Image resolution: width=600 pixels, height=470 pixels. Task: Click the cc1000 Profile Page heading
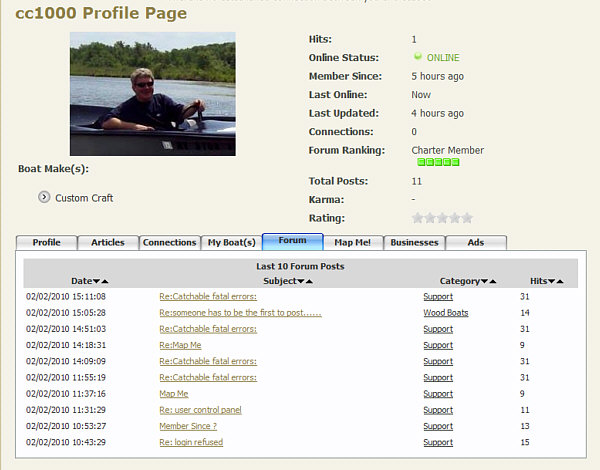[101, 13]
